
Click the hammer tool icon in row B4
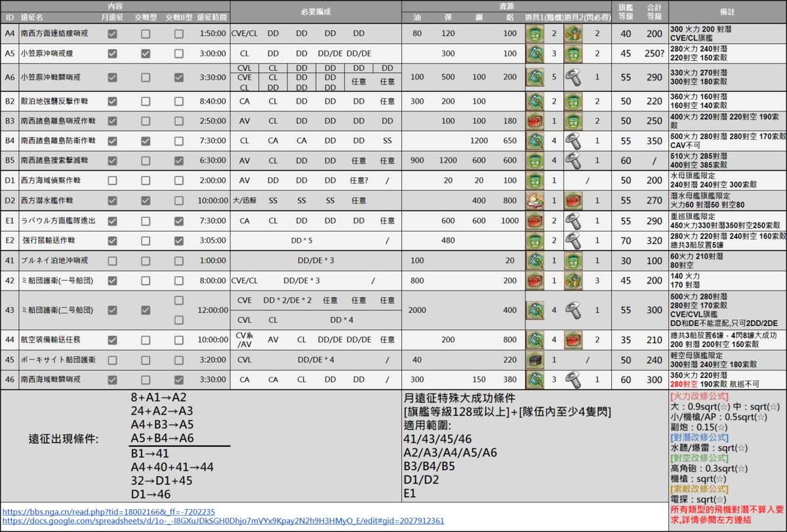pyautogui.click(x=536, y=140)
